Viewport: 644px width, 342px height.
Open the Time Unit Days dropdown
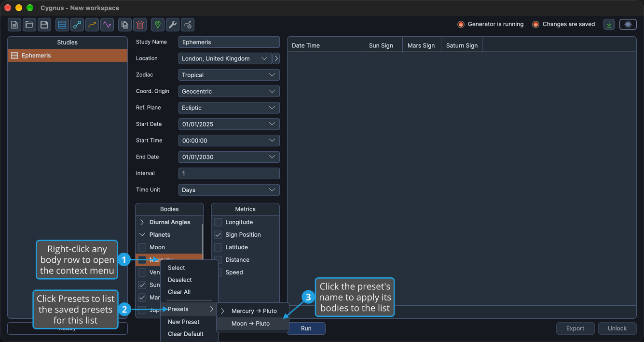click(229, 190)
